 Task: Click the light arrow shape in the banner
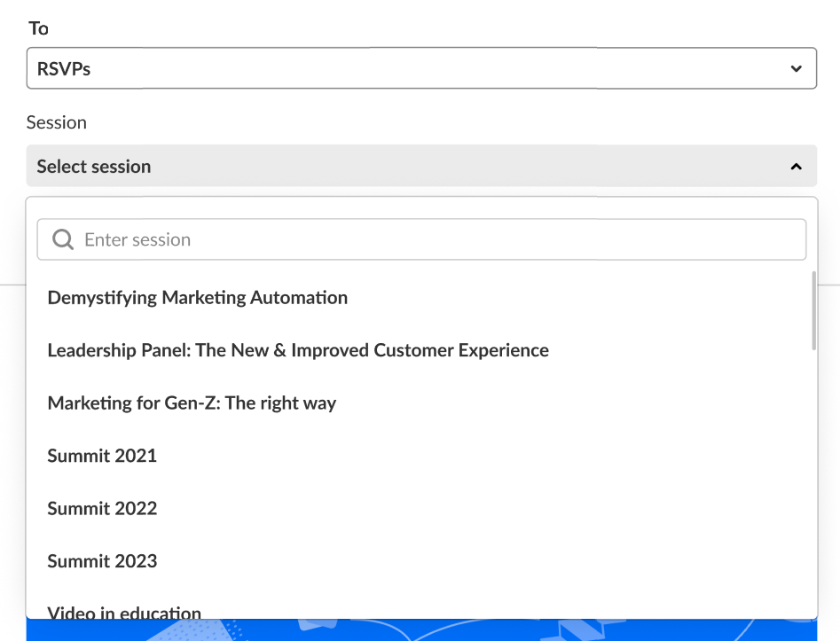click(570, 630)
